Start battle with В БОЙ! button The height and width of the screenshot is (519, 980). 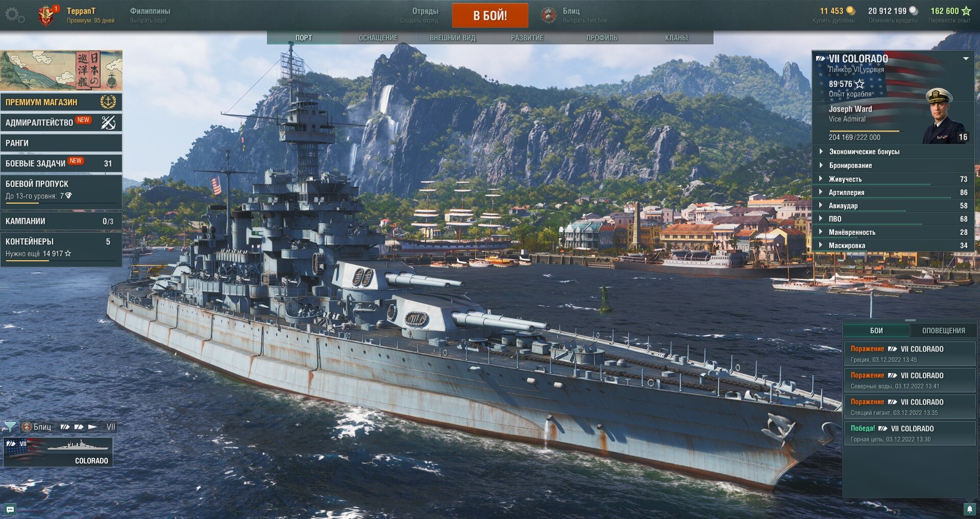click(490, 15)
